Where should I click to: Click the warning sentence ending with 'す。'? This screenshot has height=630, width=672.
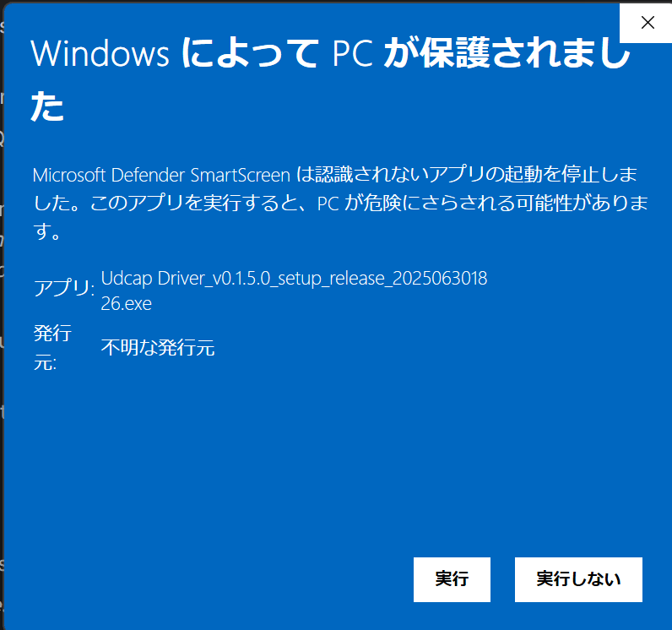(47, 232)
